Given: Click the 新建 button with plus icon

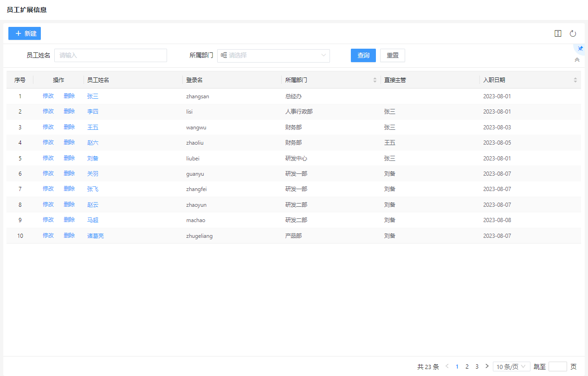Looking at the screenshot, I should [25, 33].
